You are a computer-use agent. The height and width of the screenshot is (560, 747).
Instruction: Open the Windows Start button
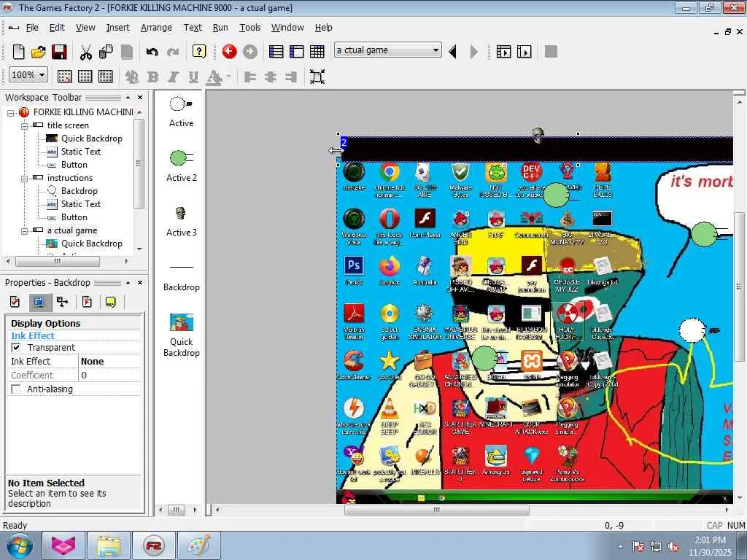click(19, 545)
